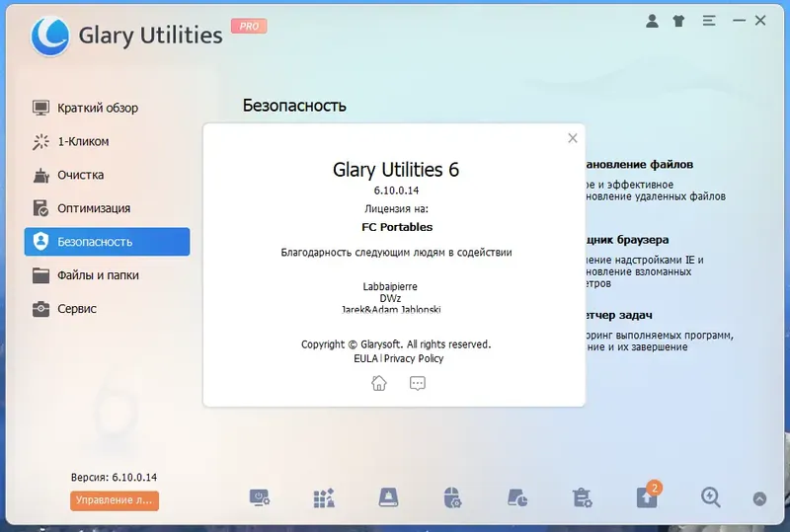The image size is (790, 532).
Task: Click the Безопасность page heading
Action: pos(294,106)
